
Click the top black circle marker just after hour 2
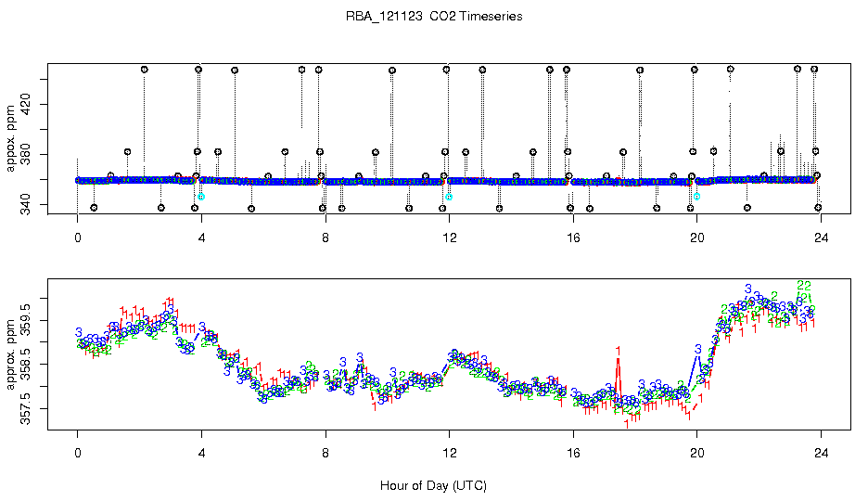click(144, 70)
